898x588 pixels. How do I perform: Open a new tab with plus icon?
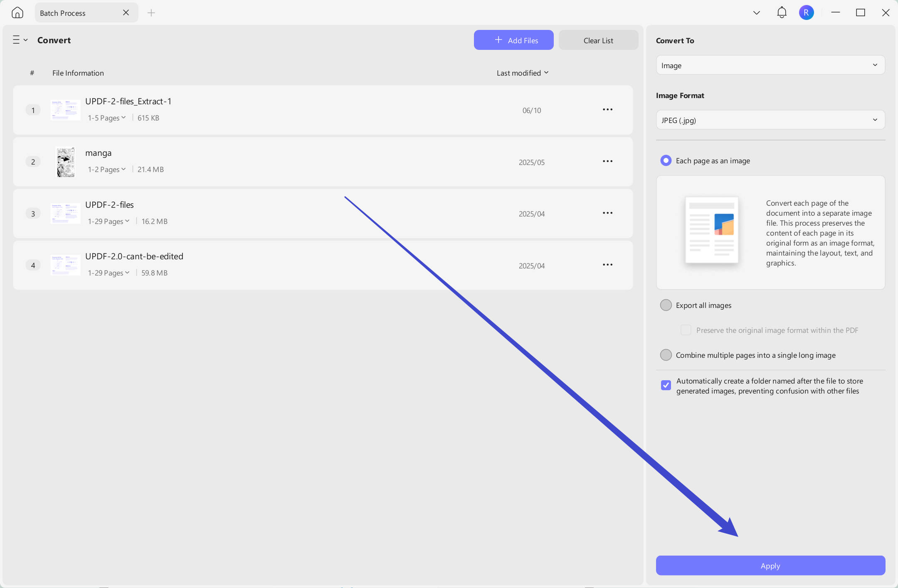tap(151, 13)
